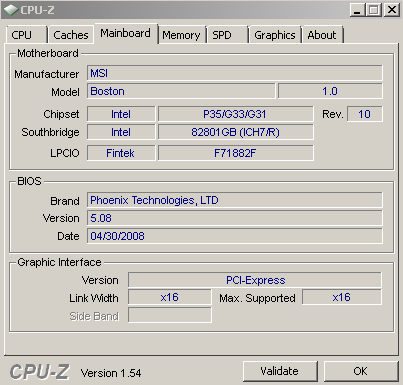The height and width of the screenshot is (385, 403).
Task: Click the CPU-Z title bar icon
Action: [x=11, y=10]
